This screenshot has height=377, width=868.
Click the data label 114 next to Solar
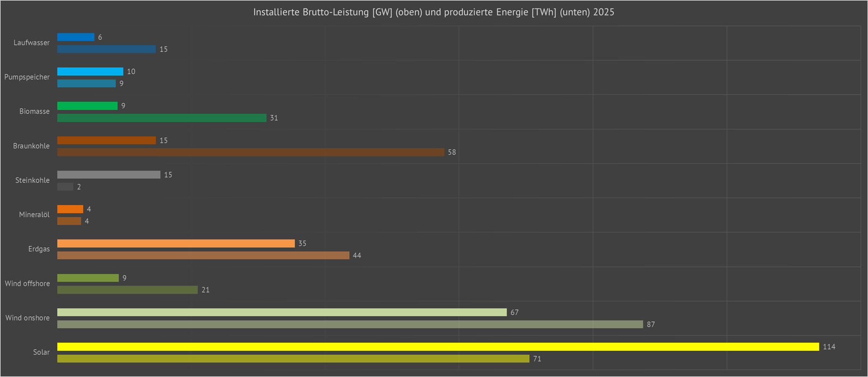829,347
